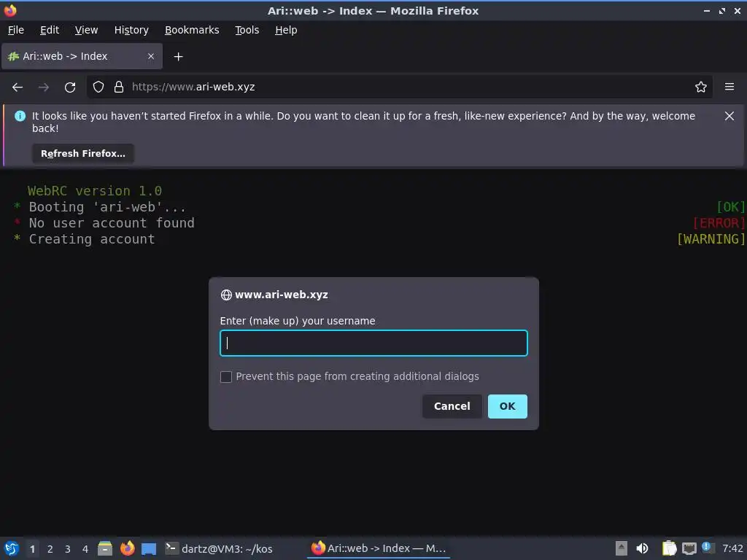Open the Edit menu

50,30
